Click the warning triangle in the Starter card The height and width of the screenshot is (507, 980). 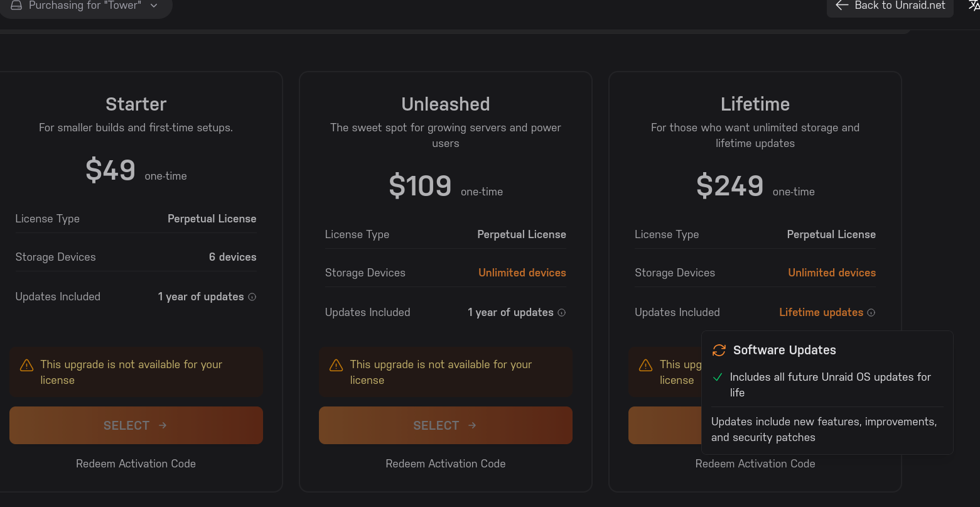click(26, 365)
